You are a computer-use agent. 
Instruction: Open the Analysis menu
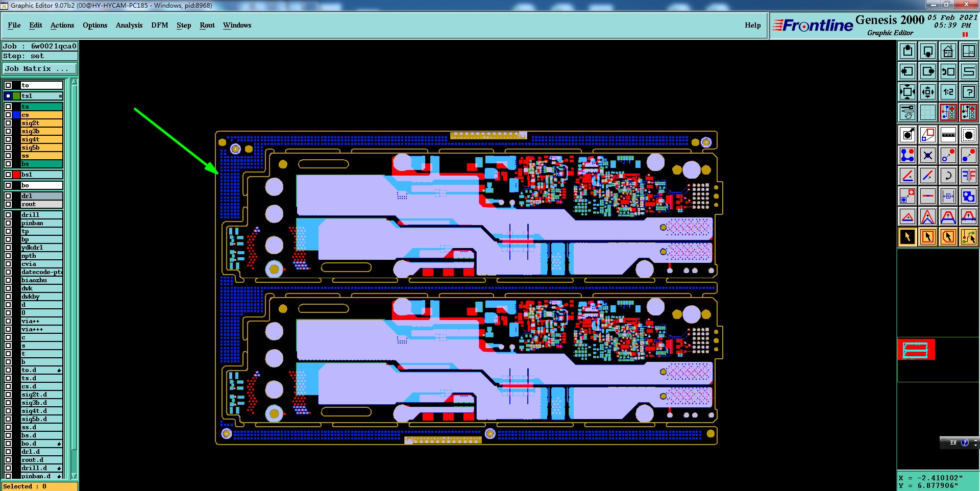pyautogui.click(x=129, y=25)
